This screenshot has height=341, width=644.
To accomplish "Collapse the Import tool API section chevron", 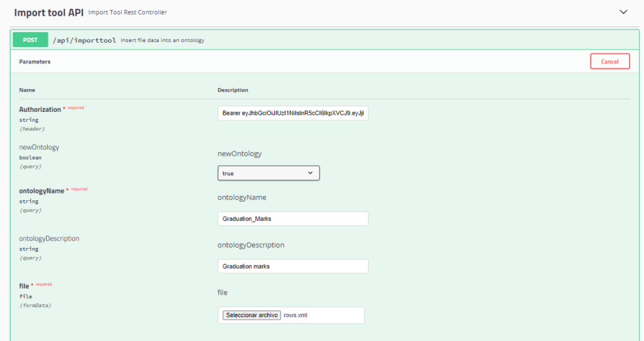I will [x=623, y=12].
